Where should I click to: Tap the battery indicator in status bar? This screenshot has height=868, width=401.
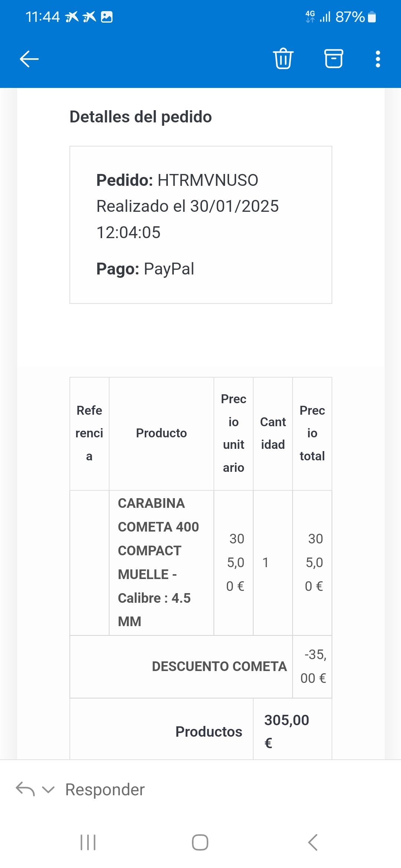tap(372, 17)
